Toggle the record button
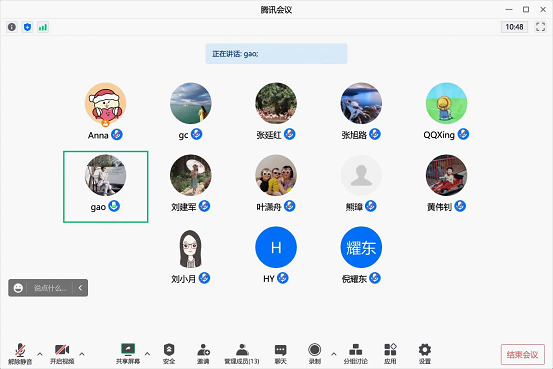 315,353
